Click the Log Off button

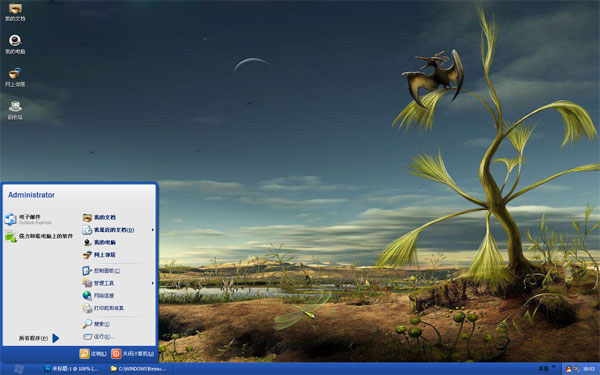[x=93, y=354]
